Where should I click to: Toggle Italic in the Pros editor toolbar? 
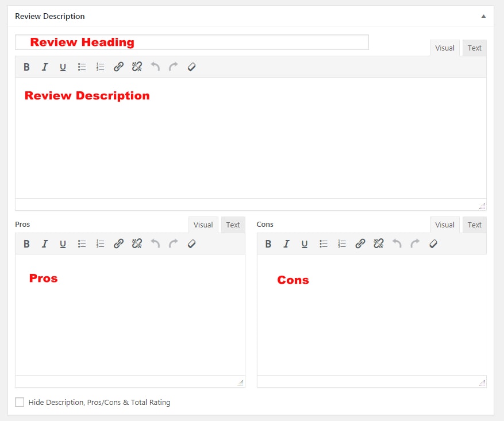[44, 244]
